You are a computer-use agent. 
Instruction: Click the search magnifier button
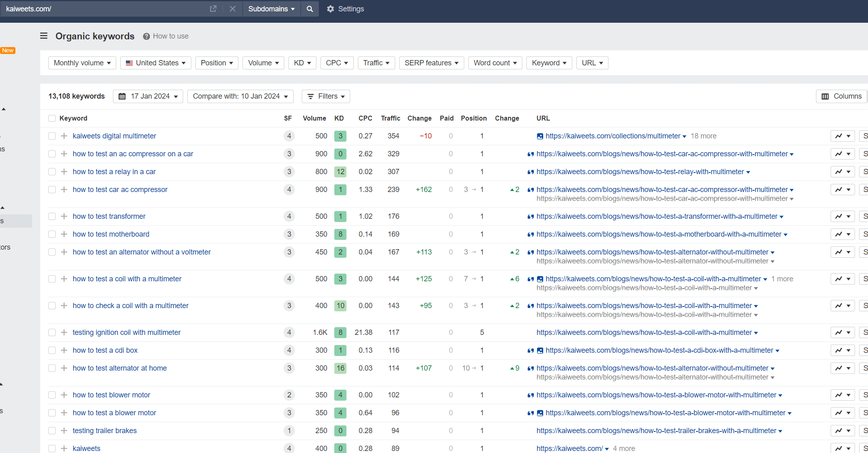click(x=310, y=9)
